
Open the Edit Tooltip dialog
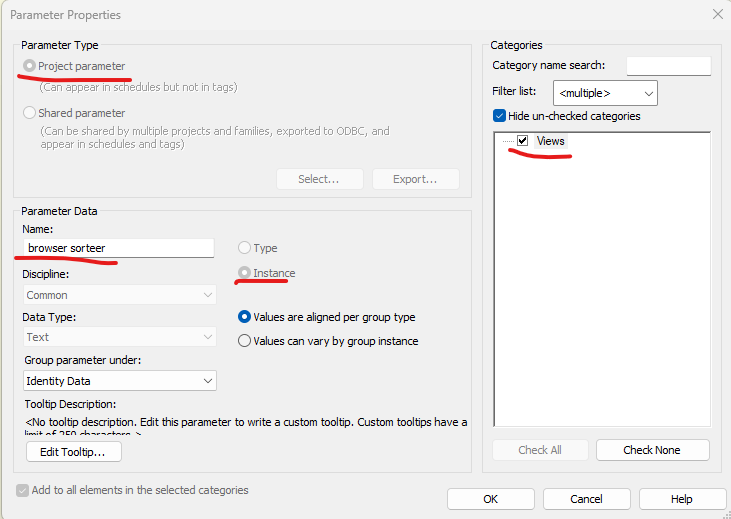click(74, 451)
